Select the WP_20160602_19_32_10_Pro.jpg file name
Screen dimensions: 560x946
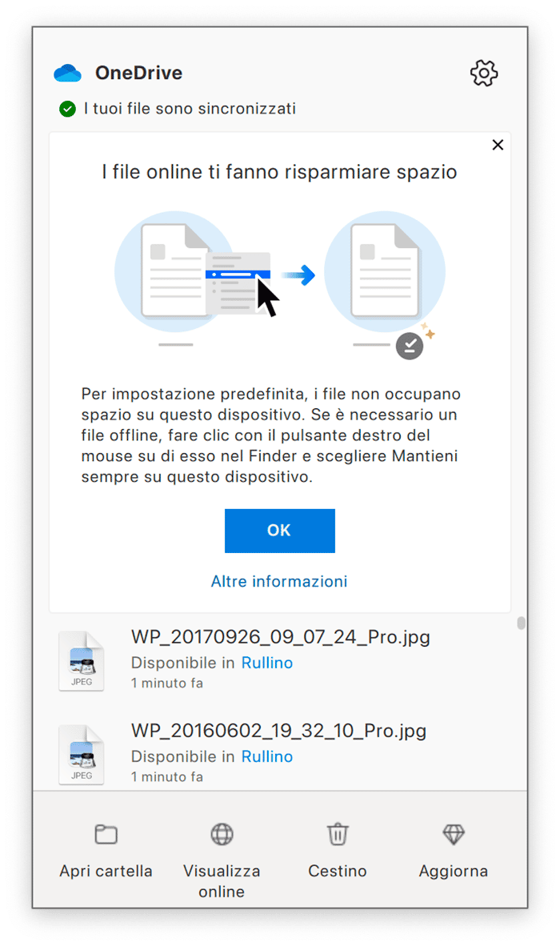278,731
